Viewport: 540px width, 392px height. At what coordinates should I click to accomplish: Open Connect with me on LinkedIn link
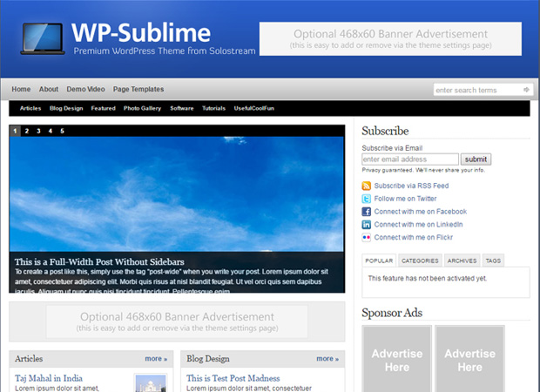click(418, 225)
